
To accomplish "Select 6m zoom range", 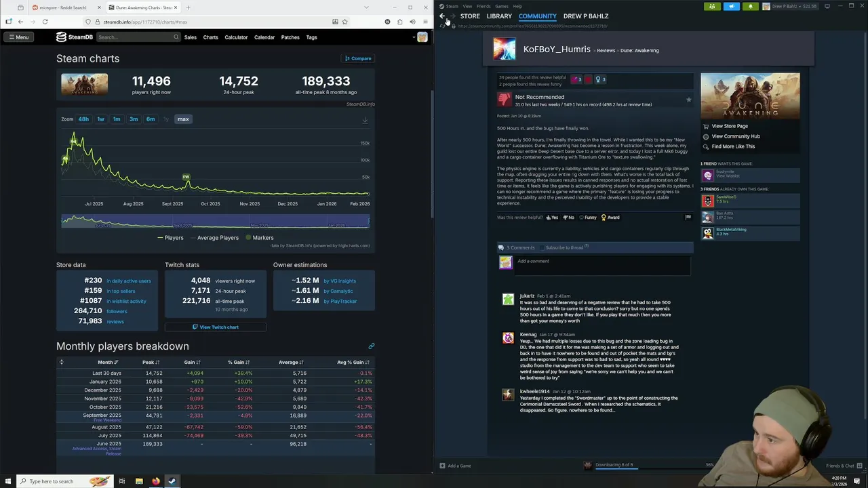I will 151,119.
